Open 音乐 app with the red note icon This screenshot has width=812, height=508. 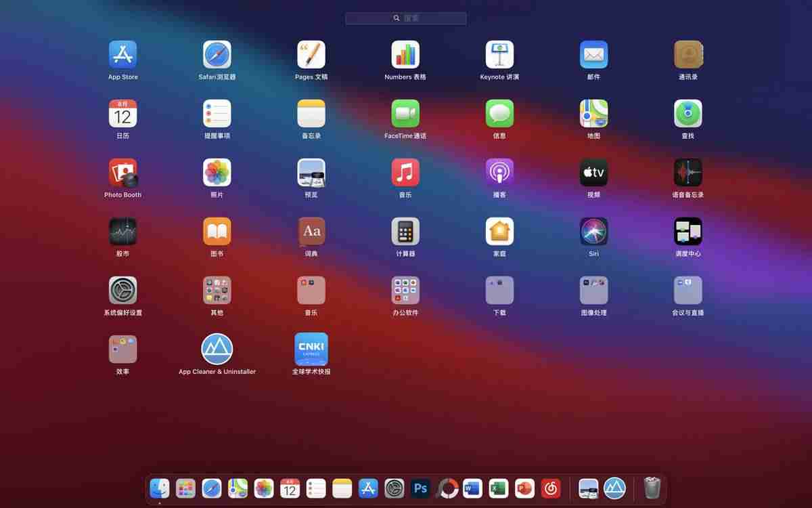pos(405,173)
